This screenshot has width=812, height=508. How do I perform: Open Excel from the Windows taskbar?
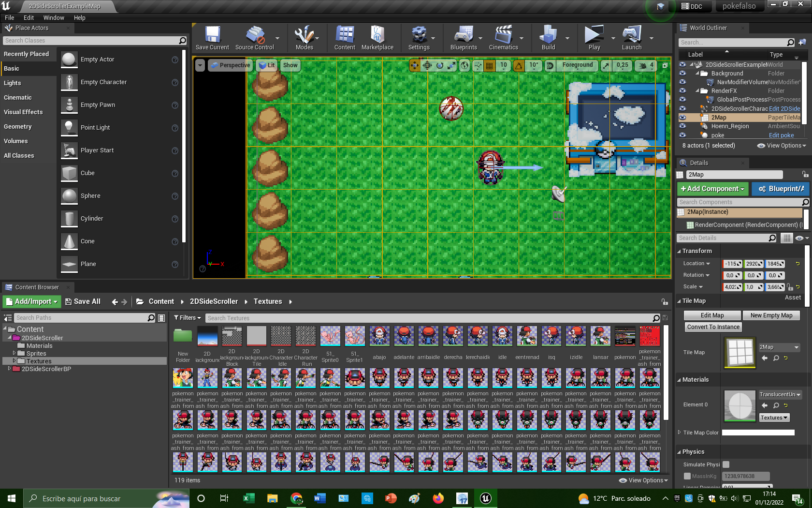249,498
